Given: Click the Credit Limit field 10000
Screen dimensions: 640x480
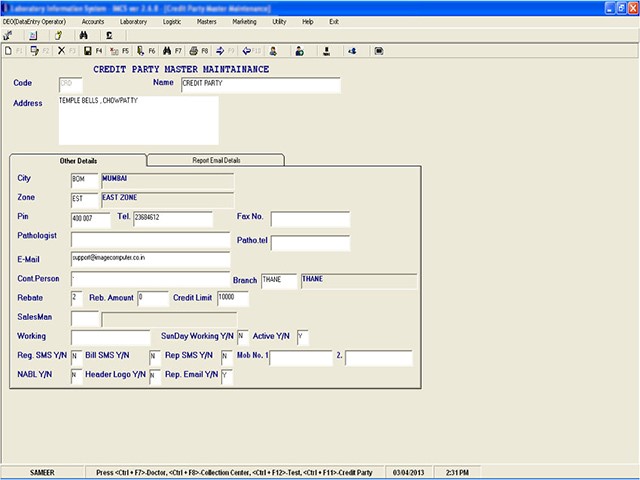Looking at the screenshot, I should (233, 298).
